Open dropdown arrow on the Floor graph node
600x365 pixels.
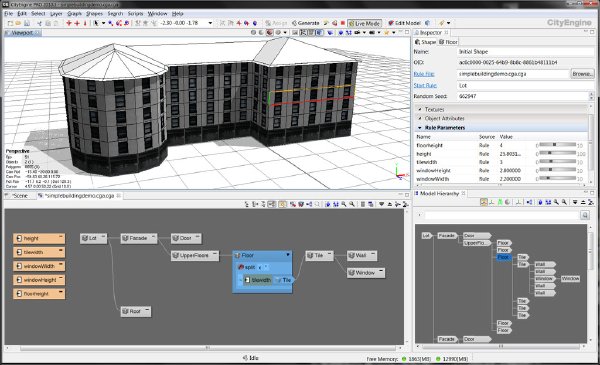pyautogui.click(x=288, y=255)
